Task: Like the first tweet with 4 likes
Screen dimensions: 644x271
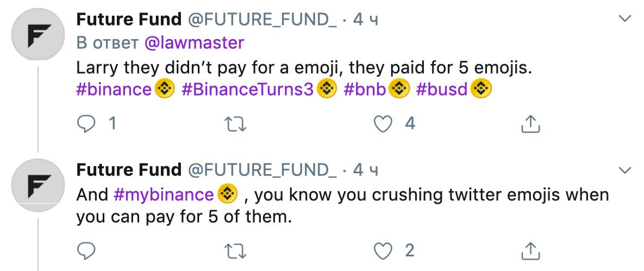Action: (385, 124)
